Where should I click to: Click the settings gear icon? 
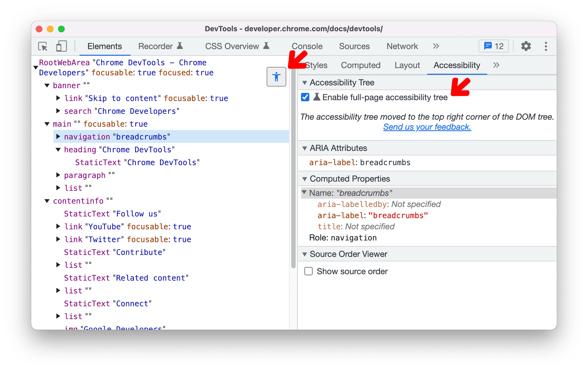[x=524, y=47]
